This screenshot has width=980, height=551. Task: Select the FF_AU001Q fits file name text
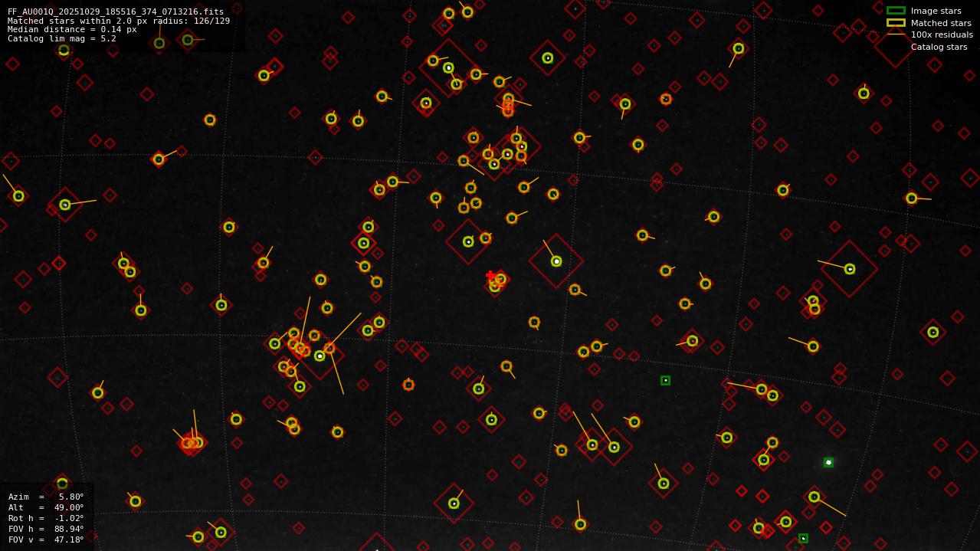click(116, 11)
